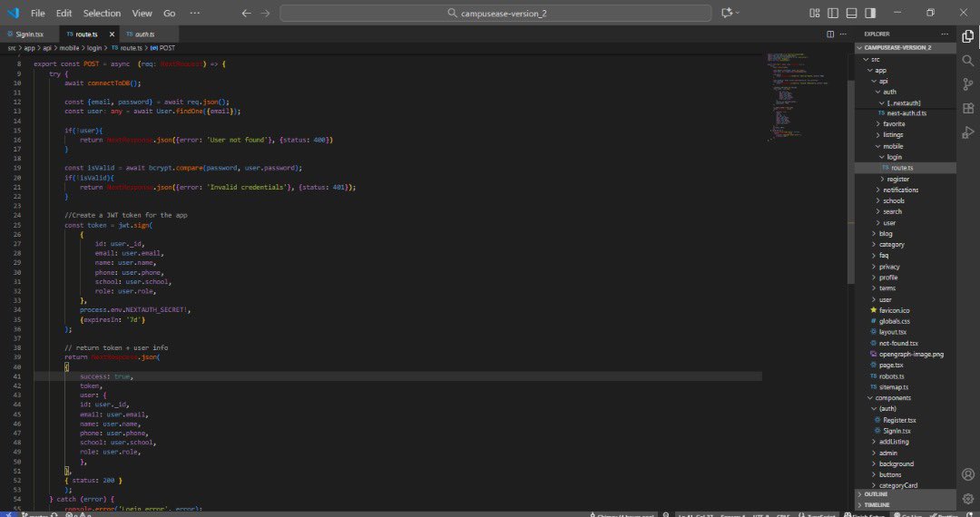Open layout.tsx in Explorer

(x=906, y=332)
